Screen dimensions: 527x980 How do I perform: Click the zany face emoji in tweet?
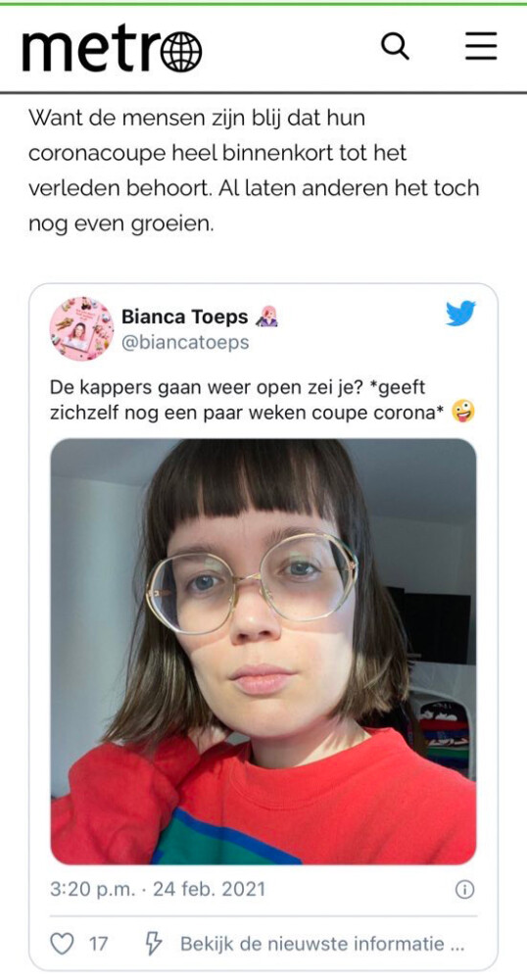[464, 412]
